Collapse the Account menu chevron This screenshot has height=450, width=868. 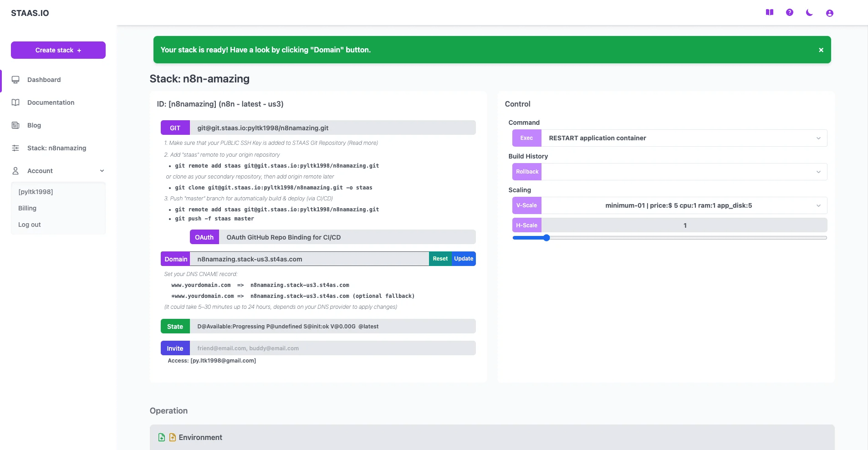coord(102,171)
